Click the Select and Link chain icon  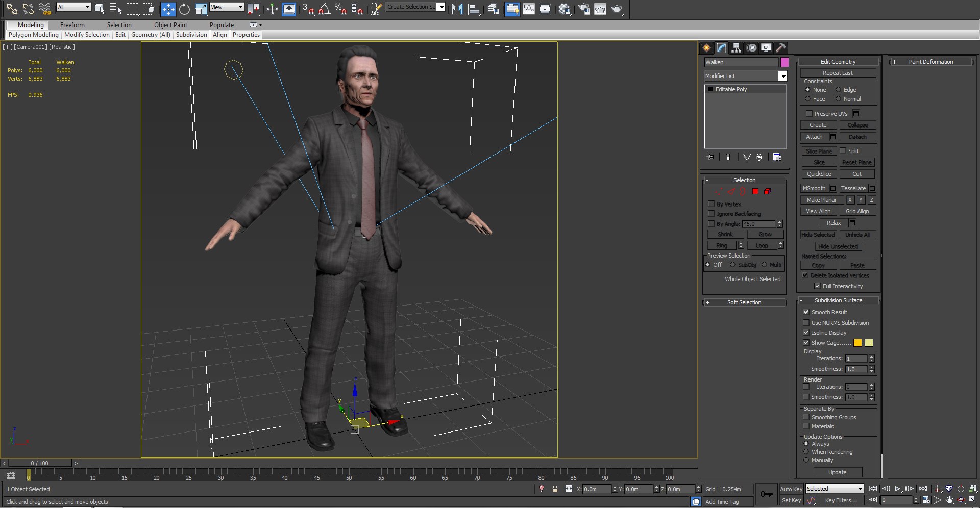click(x=11, y=9)
